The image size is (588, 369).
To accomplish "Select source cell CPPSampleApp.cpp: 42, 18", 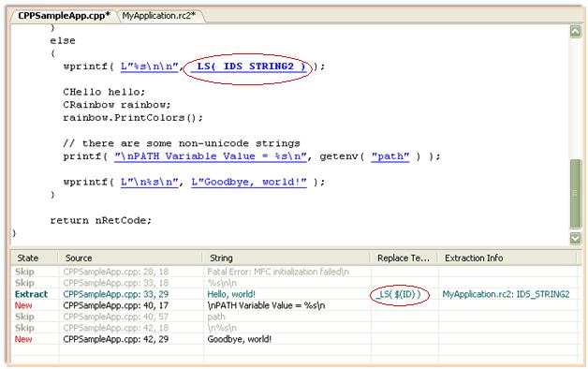I will click(116, 328).
